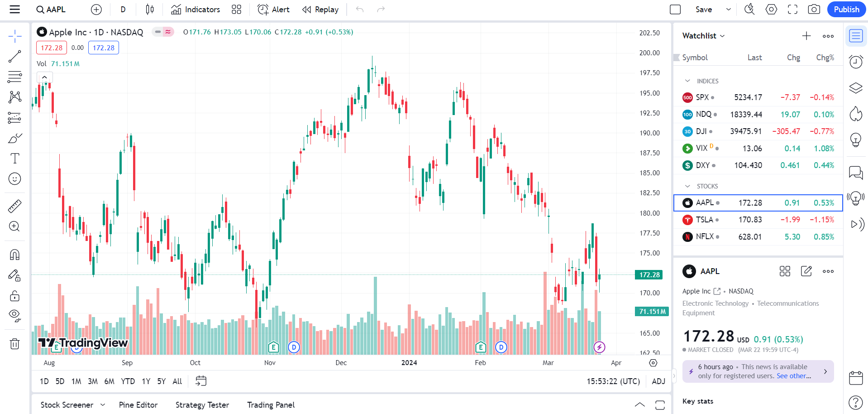Screen dimensions: 868x414
Task: Take a chart snapshot
Action: pos(814,10)
